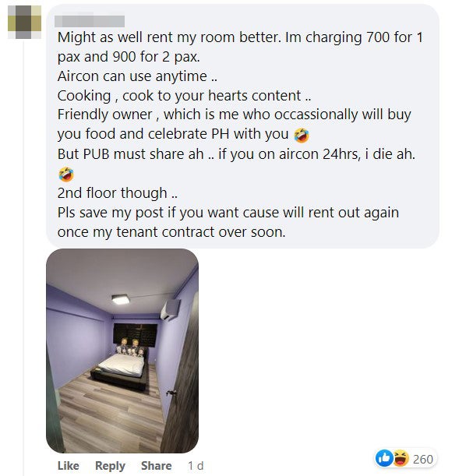Image resolution: width=473 pixels, height=476 pixels.
Task: Reply to the room rental comment
Action: coord(110,465)
